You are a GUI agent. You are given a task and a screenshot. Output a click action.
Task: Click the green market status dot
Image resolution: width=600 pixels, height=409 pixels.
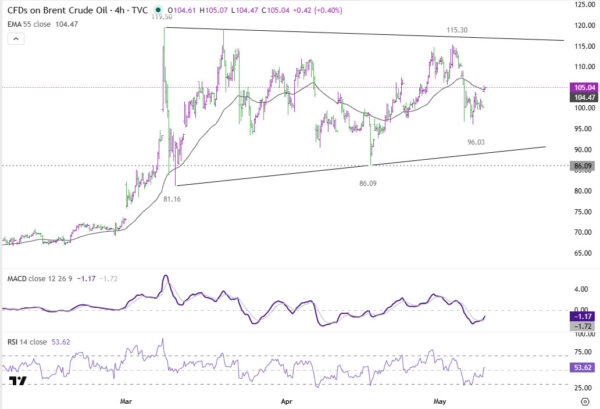(158, 10)
